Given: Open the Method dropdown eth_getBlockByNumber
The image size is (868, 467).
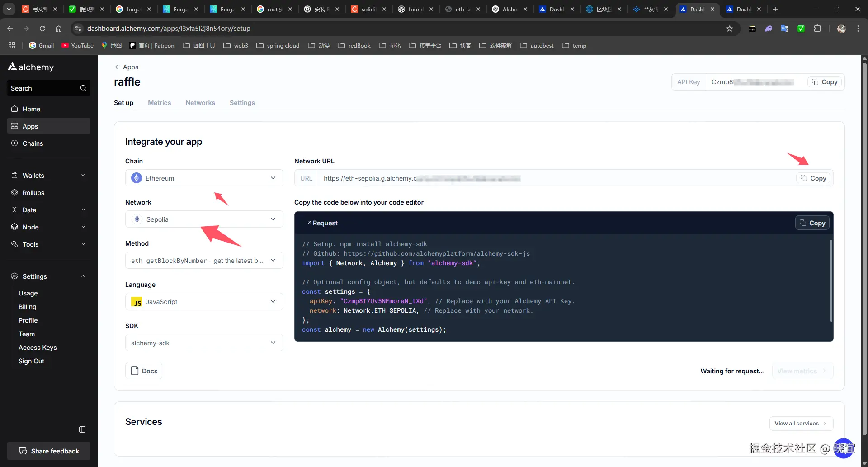Looking at the screenshot, I should pos(204,260).
